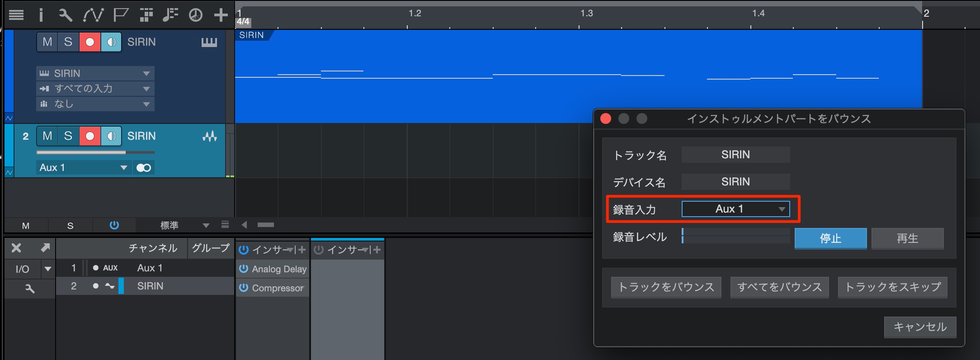Viewport: 980px width, 360px height.
Task: Open the marker track flag icon
Action: tap(120, 15)
